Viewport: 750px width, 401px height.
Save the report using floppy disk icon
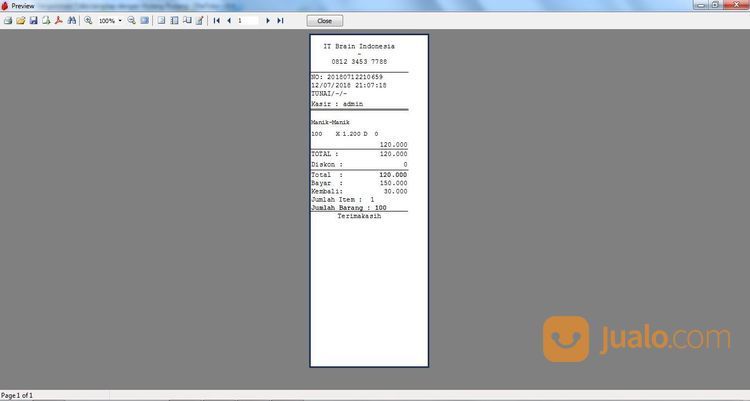point(33,21)
